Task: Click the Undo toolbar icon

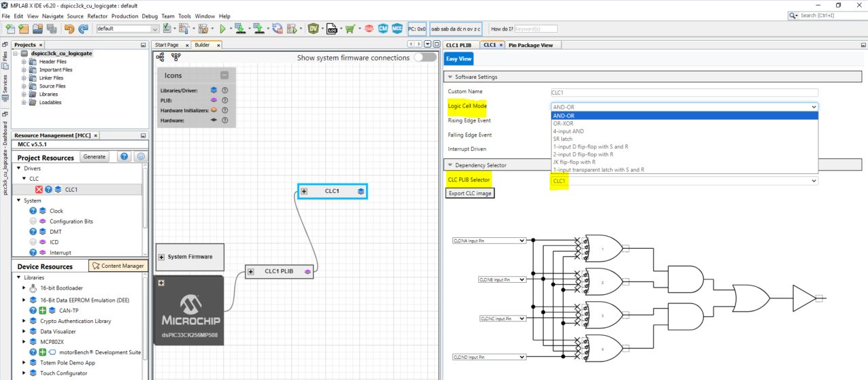Action: tap(69, 29)
